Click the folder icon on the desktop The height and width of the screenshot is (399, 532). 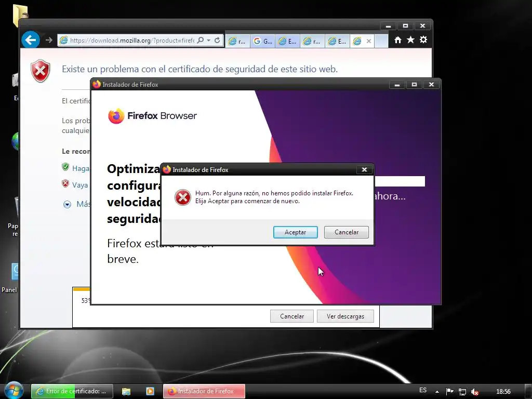[x=20, y=15]
